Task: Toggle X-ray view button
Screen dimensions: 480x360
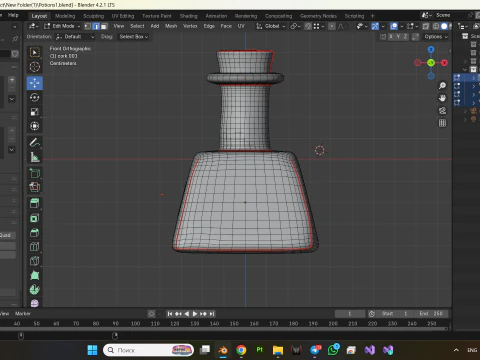Action: (426, 26)
